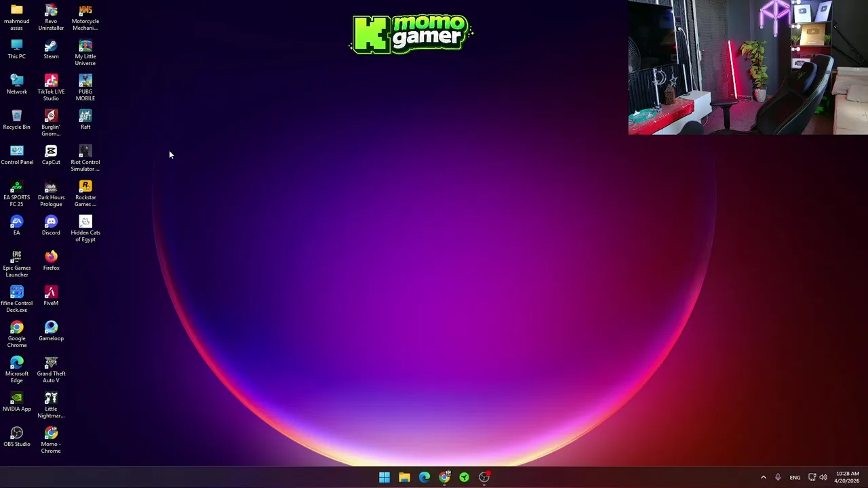The image size is (868, 488).
Task: Open the green round taskbar app
Action: [x=464, y=477]
